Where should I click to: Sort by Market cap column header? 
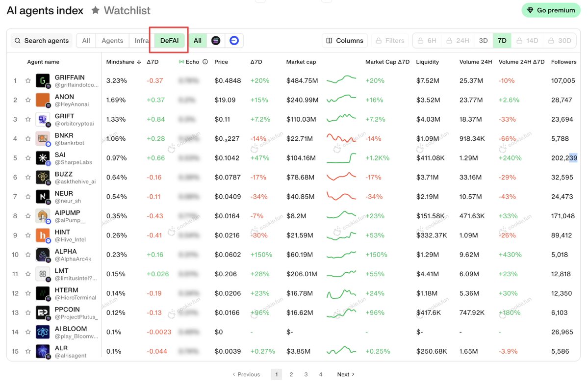[301, 62]
